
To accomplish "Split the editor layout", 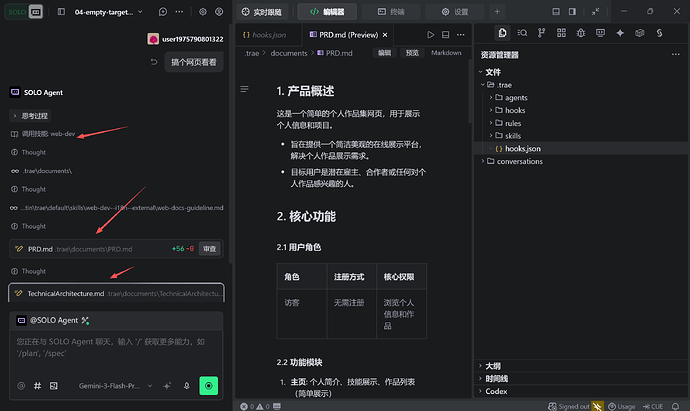I will point(445,35).
